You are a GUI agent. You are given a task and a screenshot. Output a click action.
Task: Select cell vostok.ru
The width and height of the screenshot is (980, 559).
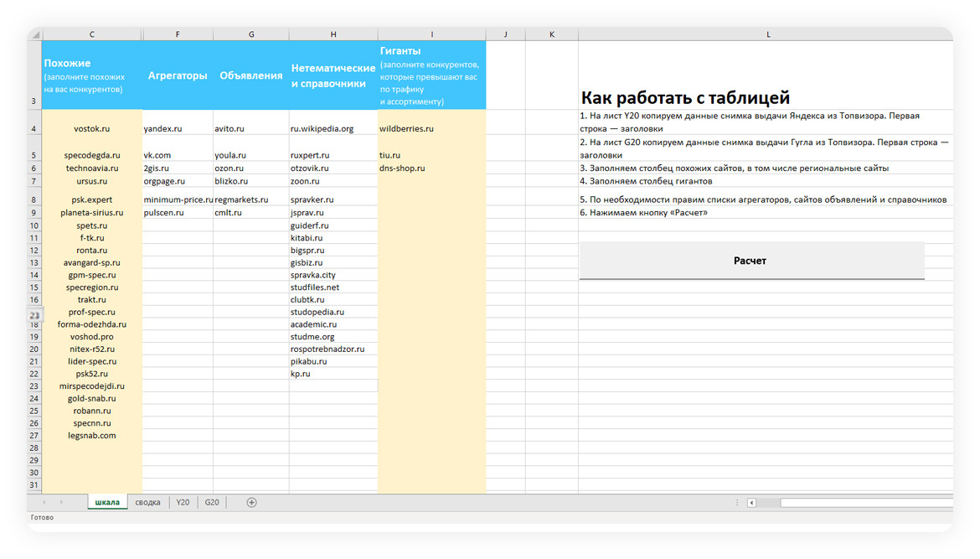[92, 122]
